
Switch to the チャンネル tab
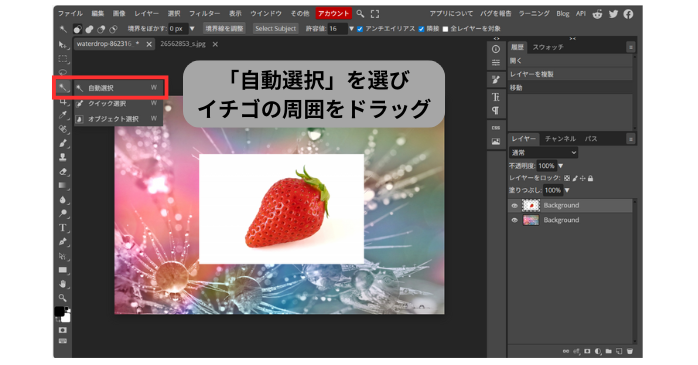[x=560, y=139]
